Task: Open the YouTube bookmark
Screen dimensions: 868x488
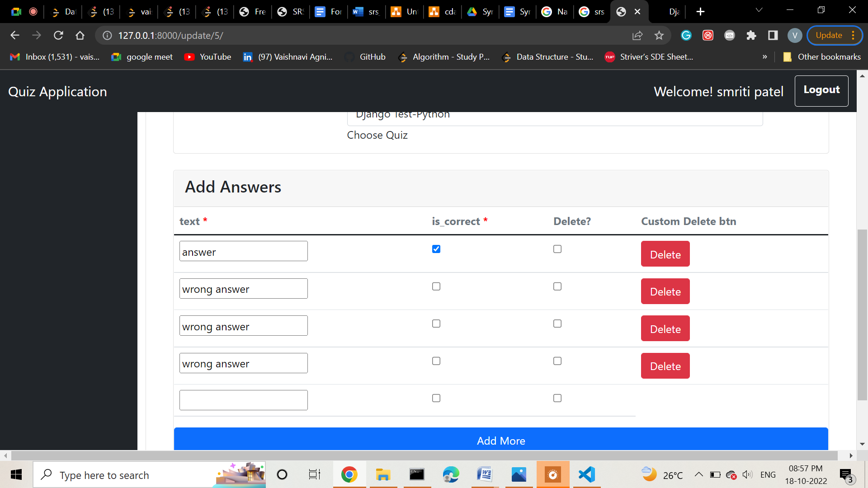Action: (208, 57)
